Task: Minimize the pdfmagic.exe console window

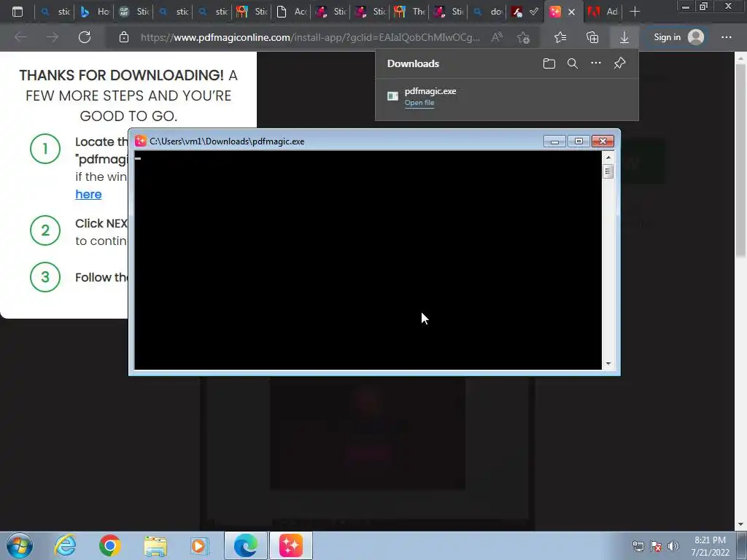Action: 554,141
